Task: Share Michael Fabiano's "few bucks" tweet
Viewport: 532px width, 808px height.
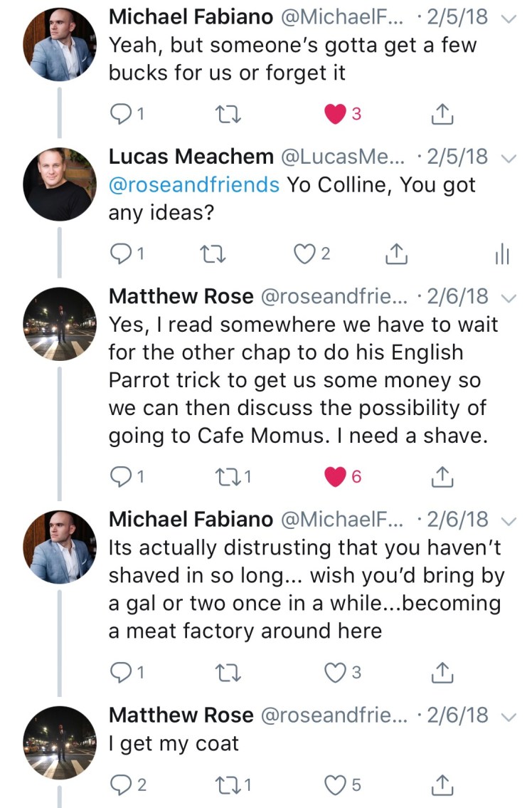Action: point(442,115)
